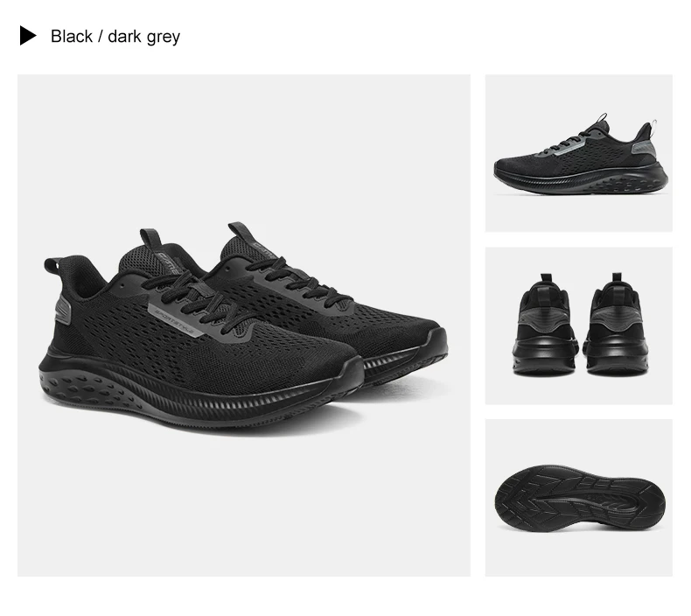Viewport: 691px width, 616px height.
Task: Click the SPORTSTYLE grey label on the shoe
Action: click(x=178, y=320)
